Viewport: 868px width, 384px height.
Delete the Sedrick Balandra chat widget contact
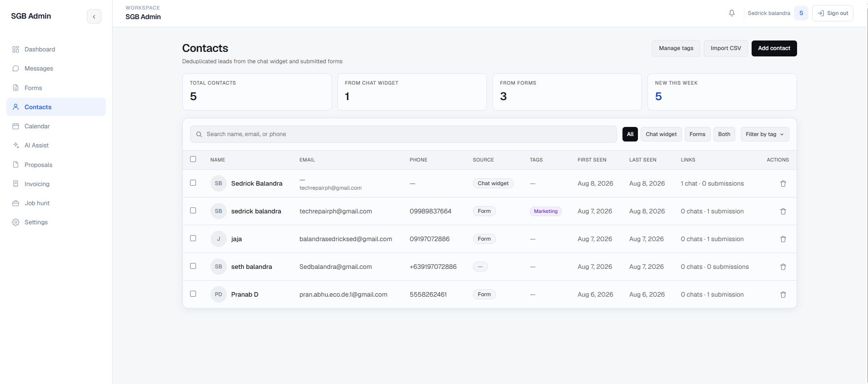783,183
